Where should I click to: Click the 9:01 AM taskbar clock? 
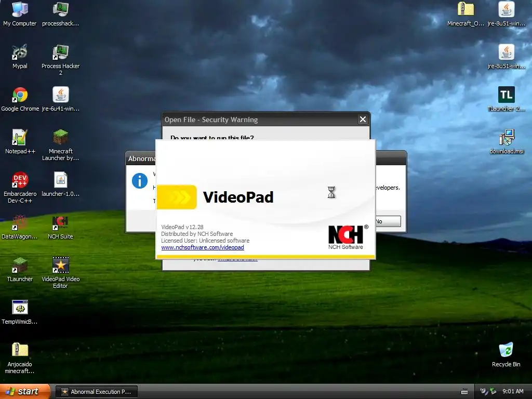point(513,391)
